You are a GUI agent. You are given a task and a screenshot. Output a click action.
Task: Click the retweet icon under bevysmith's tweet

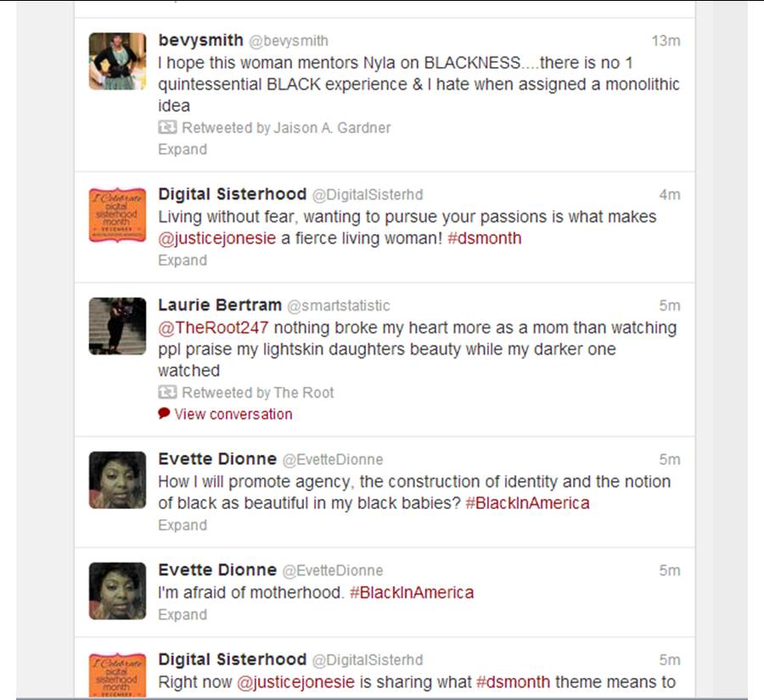pyautogui.click(x=167, y=127)
